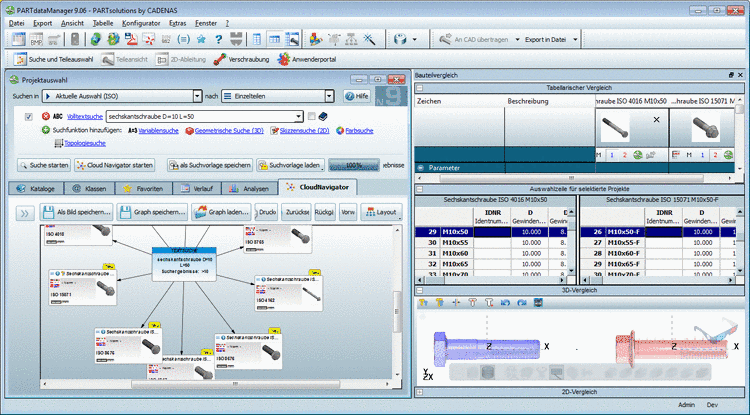
Task: Collapse the 3D-Vergleich section
Action: [419, 290]
